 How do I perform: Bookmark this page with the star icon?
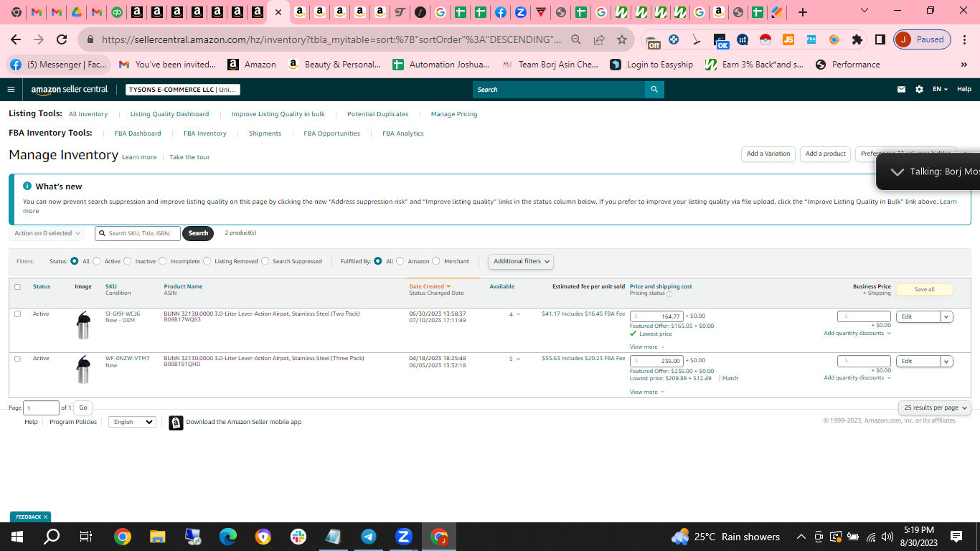point(622,39)
